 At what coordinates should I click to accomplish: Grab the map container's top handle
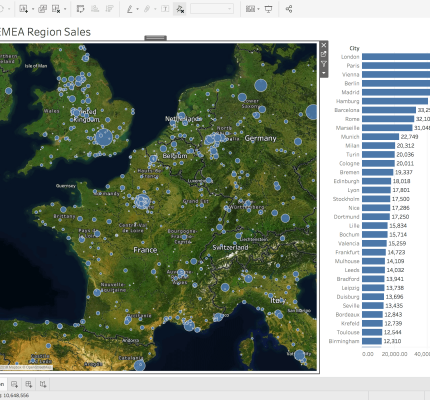(x=156, y=38)
